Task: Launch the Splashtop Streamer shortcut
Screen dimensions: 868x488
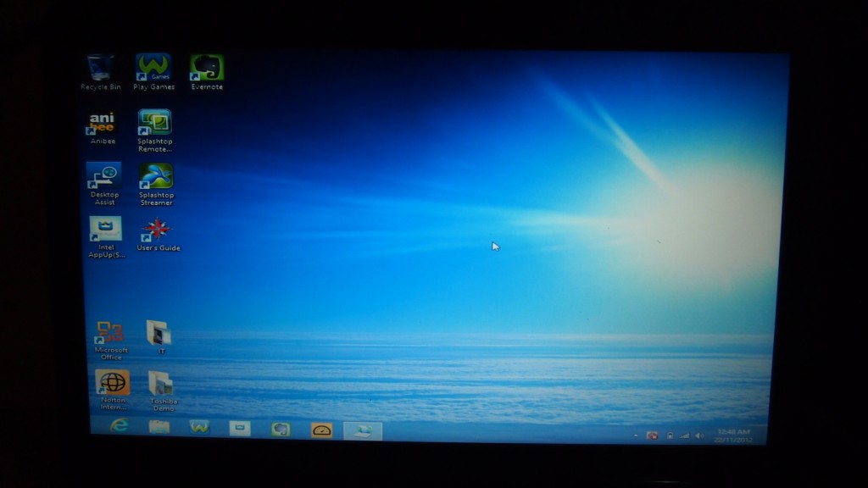Action: (156, 185)
